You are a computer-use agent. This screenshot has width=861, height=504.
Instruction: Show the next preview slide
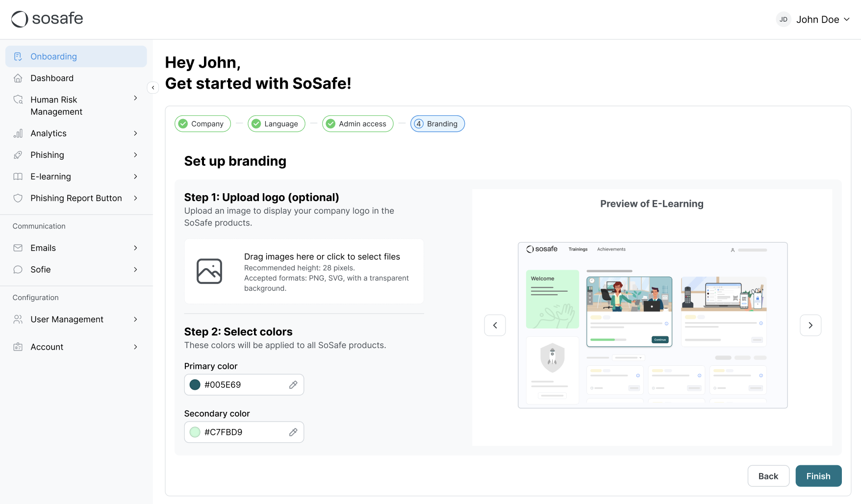coord(810,325)
